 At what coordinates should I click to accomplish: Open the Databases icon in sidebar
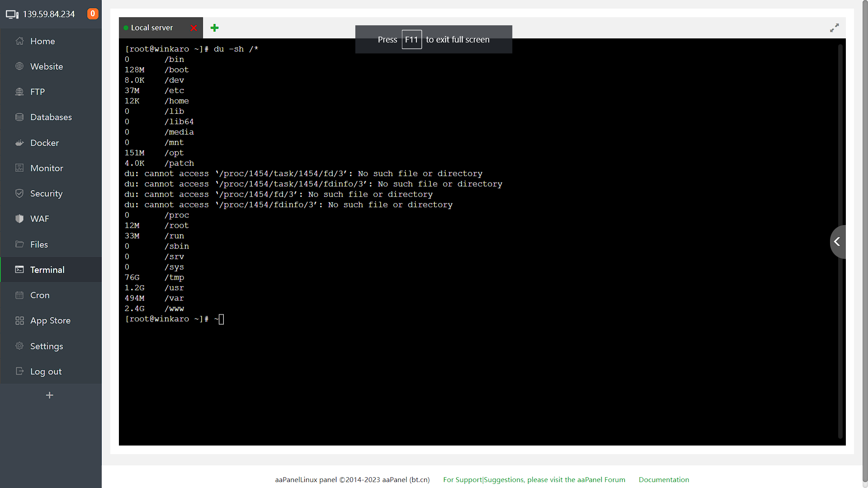click(x=19, y=117)
